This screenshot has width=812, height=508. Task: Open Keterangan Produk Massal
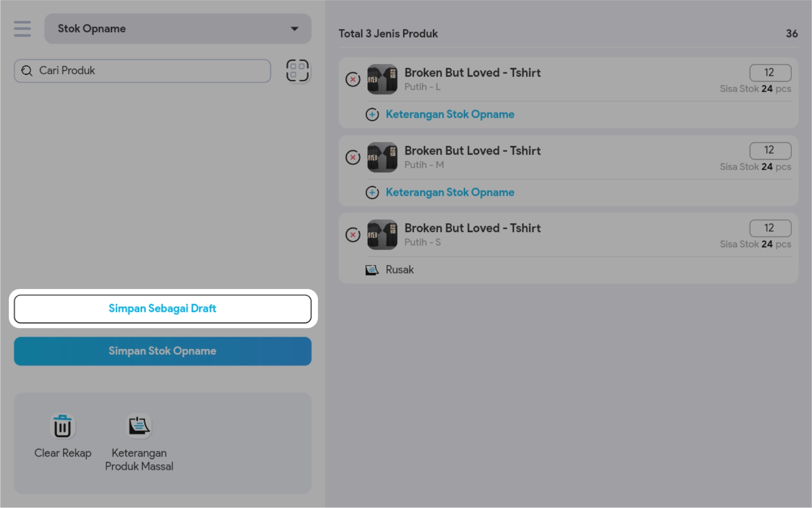coord(139,427)
